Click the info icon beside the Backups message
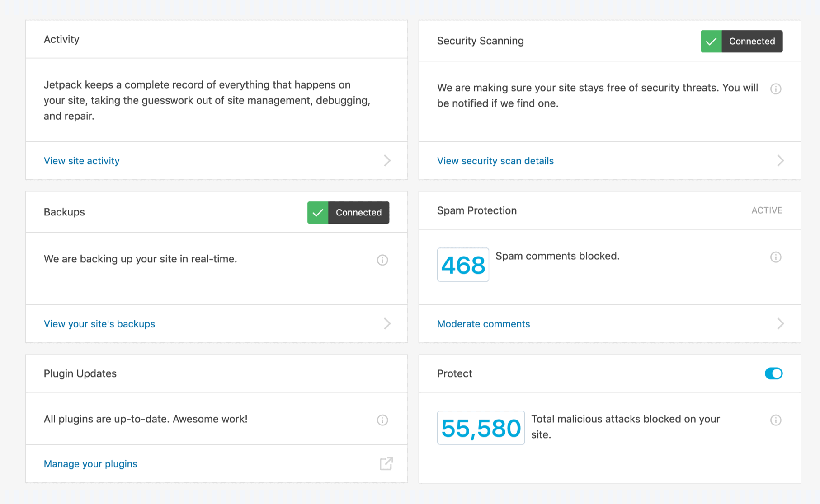This screenshot has width=820, height=504. (382, 260)
